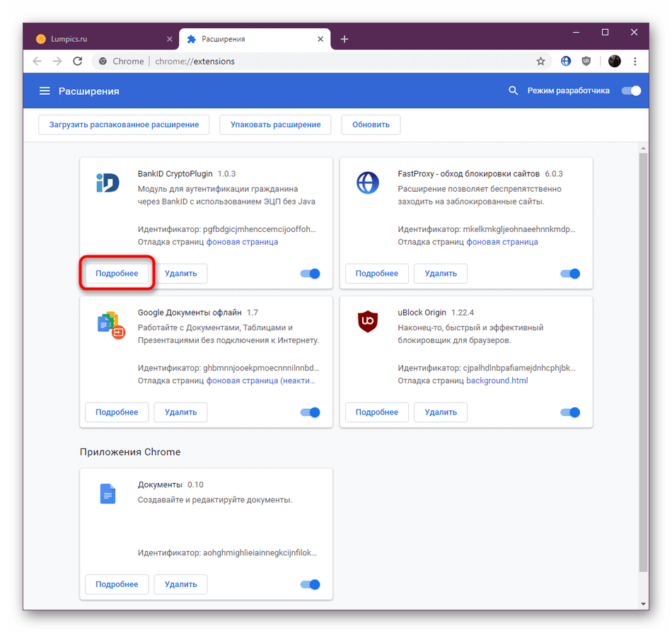Turn off Режим разработчика toggle
Image resolution: width=672 pixels, height=633 pixels.
coord(631,91)
